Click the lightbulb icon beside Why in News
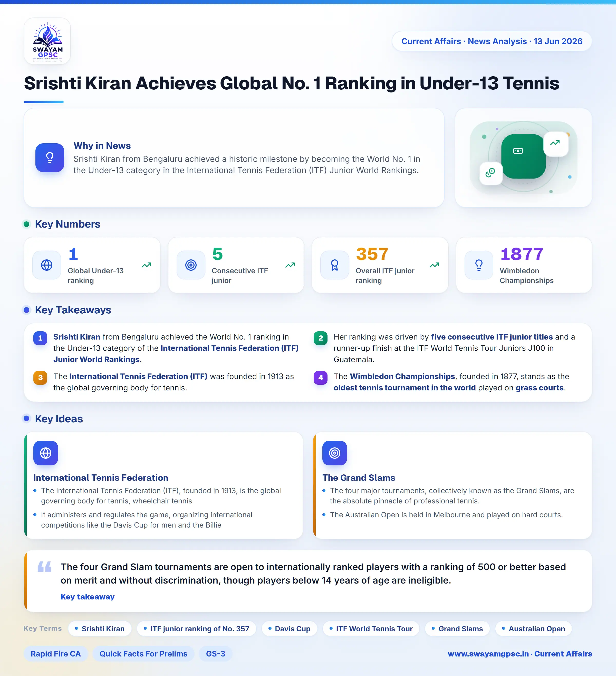 [x=50, y=158]
